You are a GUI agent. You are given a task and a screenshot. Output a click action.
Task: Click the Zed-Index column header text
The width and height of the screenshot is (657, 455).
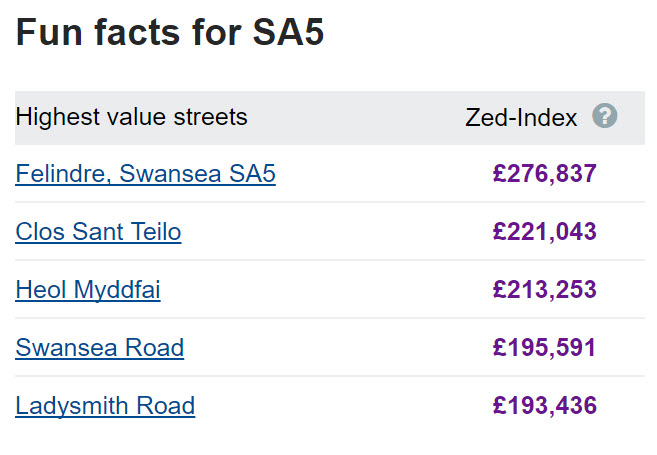(521, 117)
